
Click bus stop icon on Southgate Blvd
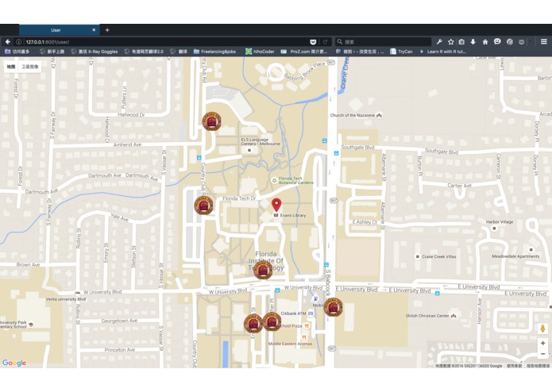point(336,153)
